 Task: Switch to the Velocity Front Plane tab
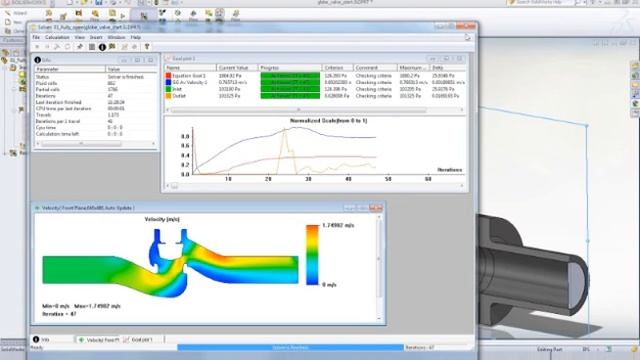point(99,340)
